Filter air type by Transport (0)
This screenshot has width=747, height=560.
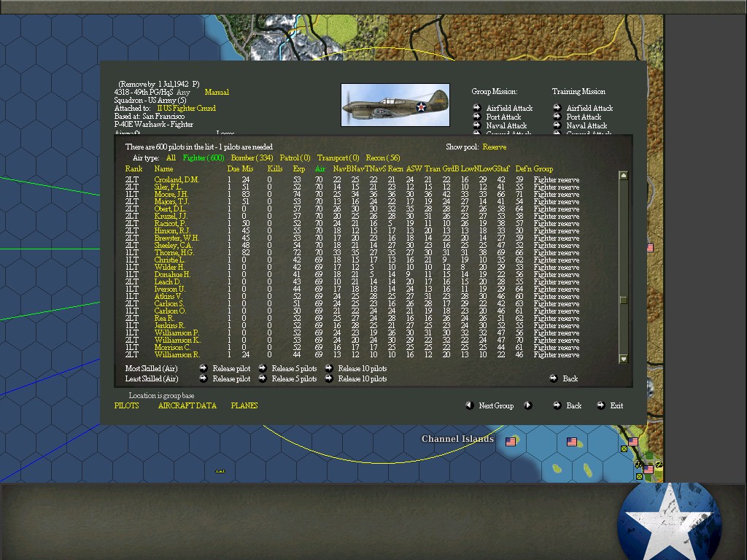pos(338,158)
